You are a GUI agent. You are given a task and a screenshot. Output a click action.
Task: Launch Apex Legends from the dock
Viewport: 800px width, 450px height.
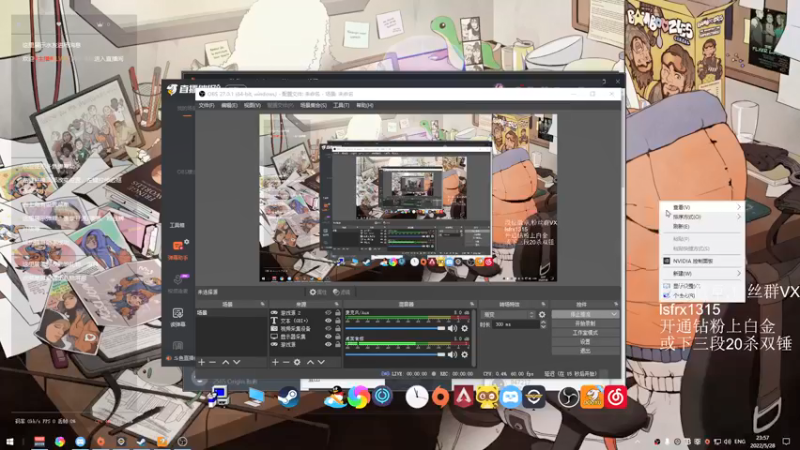click(463, 397)
